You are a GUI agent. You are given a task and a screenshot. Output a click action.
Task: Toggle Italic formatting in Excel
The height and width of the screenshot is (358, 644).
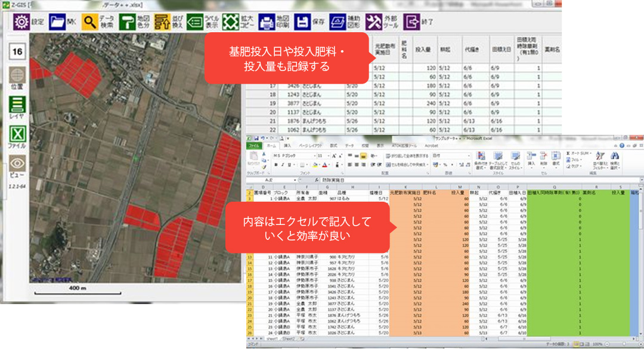[283, 165]
